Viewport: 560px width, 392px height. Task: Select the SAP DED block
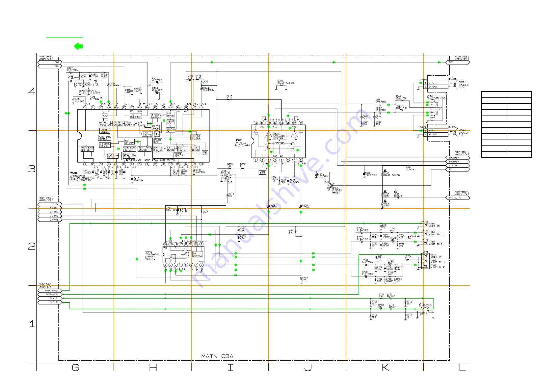point(205,153)
